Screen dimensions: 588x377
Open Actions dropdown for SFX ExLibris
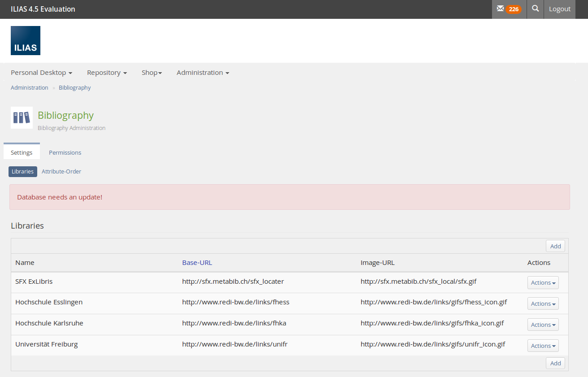[x=543, y=283]
